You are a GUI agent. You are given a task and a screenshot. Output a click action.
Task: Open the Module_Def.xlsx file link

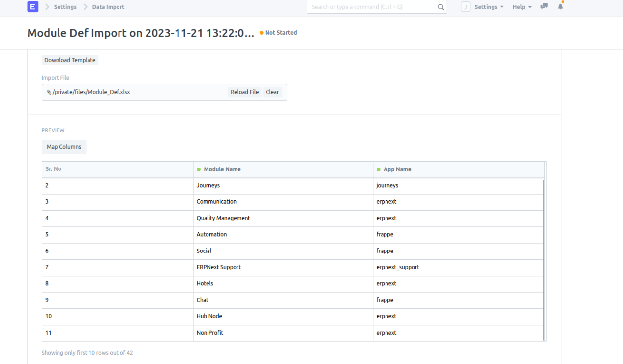pos(91,92)
